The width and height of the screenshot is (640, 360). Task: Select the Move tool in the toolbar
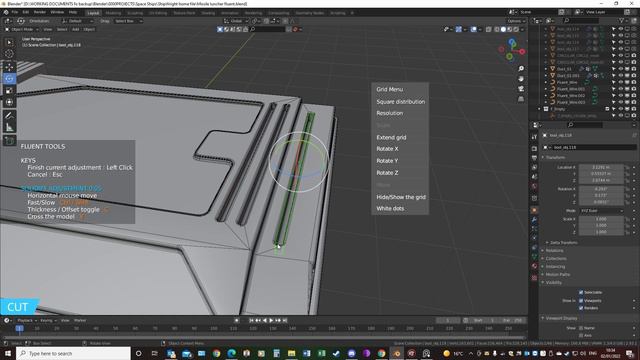9,67
